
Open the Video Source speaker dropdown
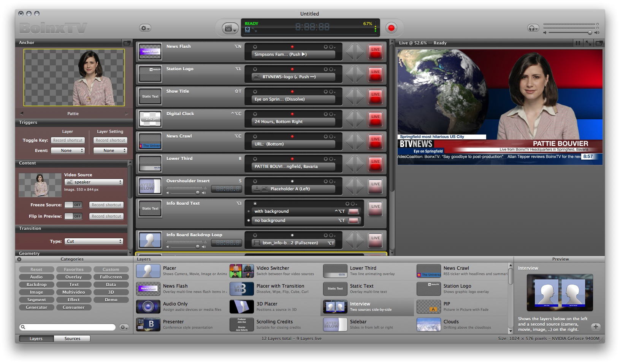tap(94, 182)
